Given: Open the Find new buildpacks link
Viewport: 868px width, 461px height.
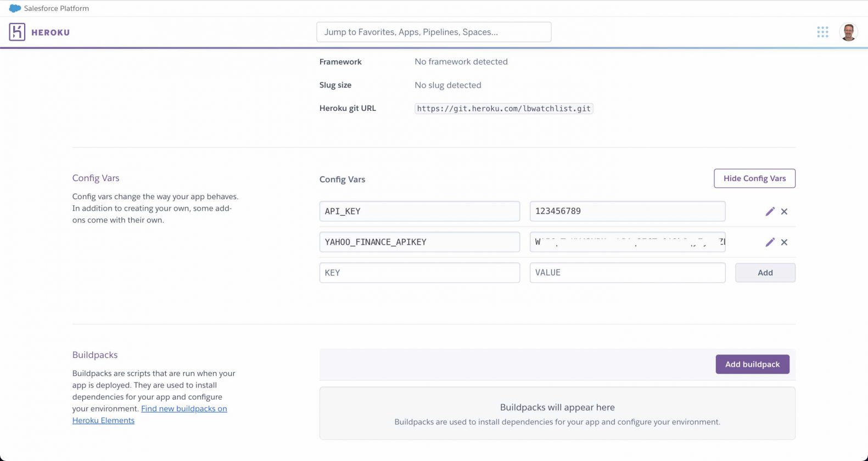Looking at the screenshot, I should tap(183, 409).
